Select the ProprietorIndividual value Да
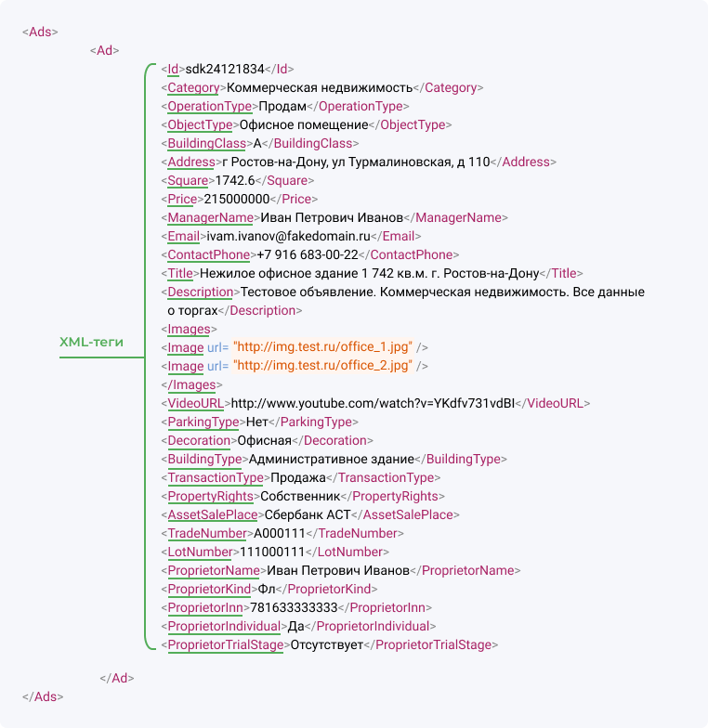Screen dimensions: 708x728 pyautogui.click(x=295, y=626)
